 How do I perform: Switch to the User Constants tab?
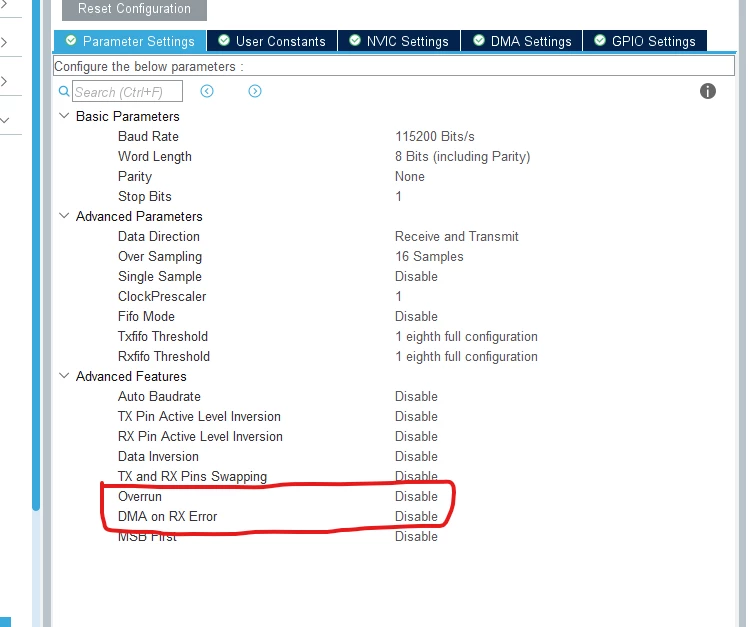(x=272, y=41)
